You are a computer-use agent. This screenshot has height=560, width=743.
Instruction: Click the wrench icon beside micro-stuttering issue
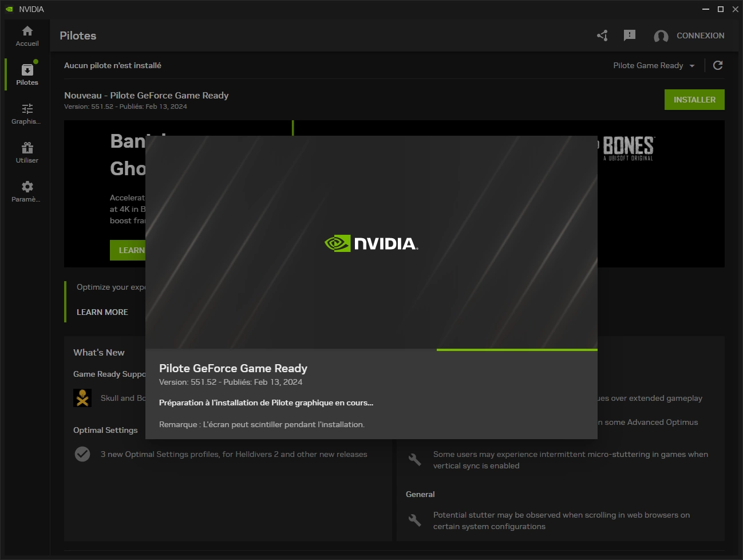(415, 459)
